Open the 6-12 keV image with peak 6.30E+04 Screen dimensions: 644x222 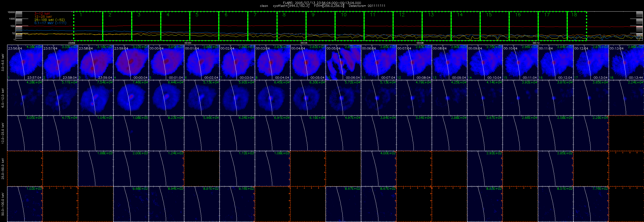(x=308, y=98)
